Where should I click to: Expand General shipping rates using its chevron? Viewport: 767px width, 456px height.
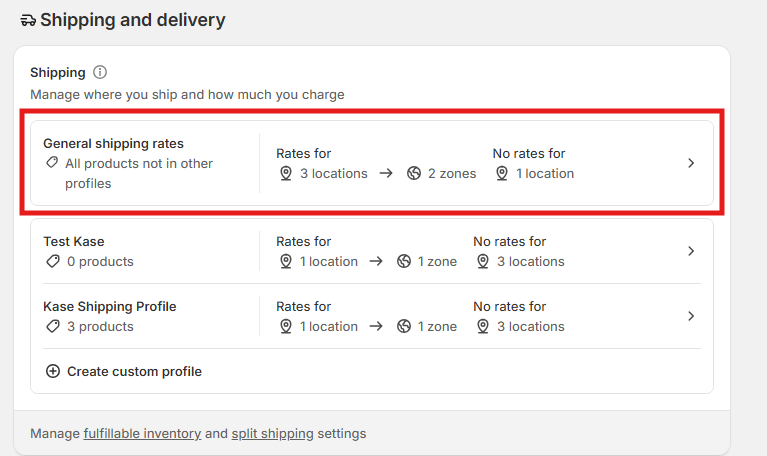click(691, 163)
